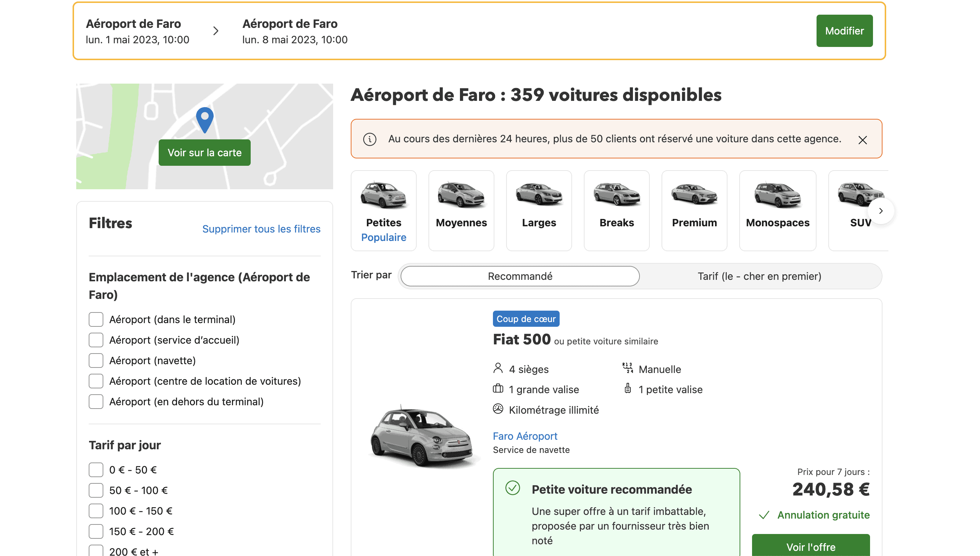Image resolution: width=980 pixels, height=556 pixels.
Task: Click the manual gearbox icon
Action: (627, 368)
